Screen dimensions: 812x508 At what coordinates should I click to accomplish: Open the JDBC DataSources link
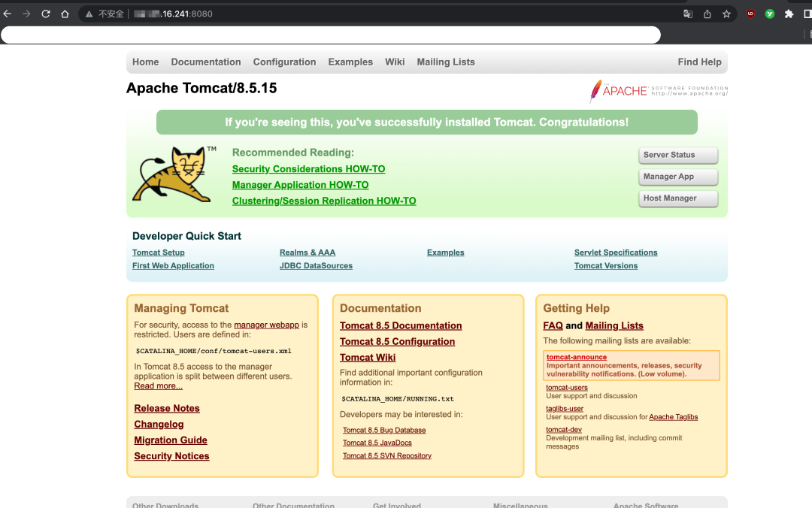pyautogui.click(x=316, y=266)
